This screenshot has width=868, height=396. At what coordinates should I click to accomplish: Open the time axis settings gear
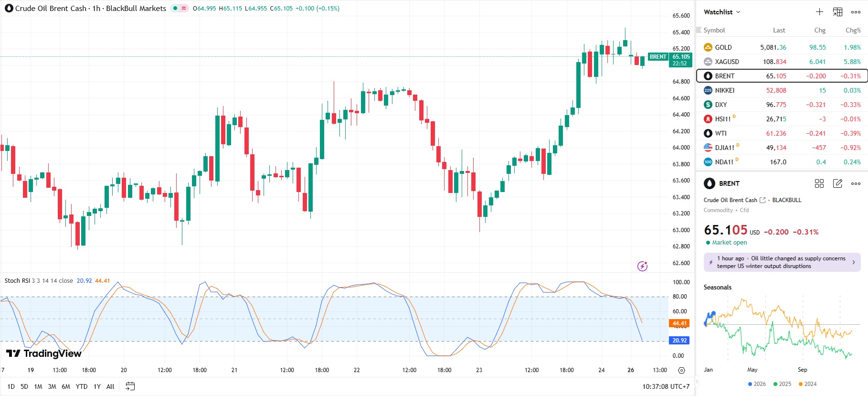(x=681, y=370)
